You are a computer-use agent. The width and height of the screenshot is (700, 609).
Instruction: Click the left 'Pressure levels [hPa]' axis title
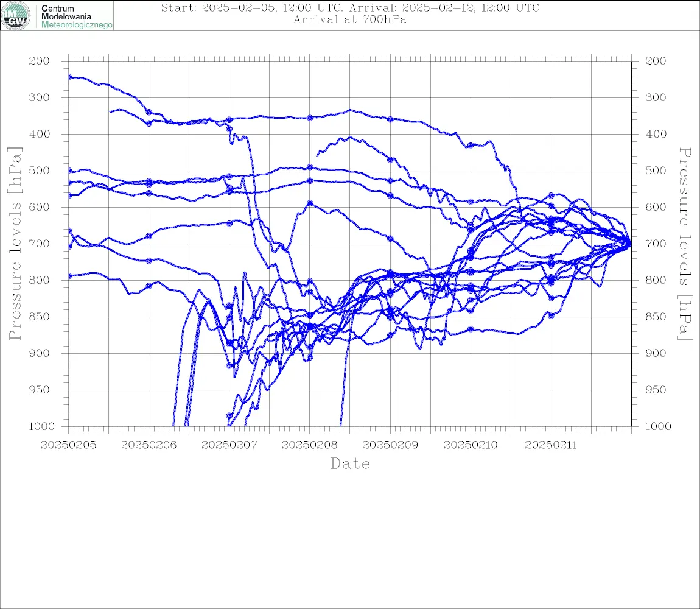(x=15, y=244)
